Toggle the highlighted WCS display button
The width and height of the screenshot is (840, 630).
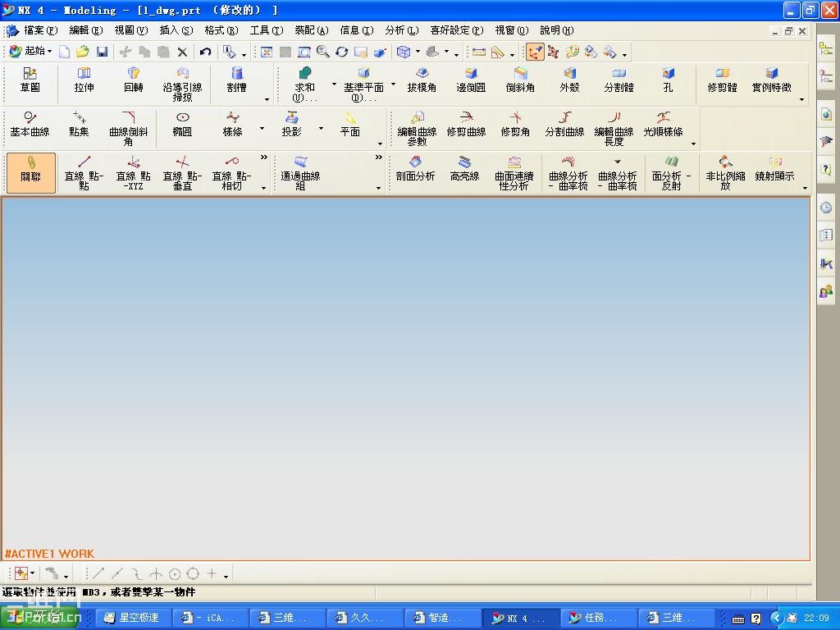(535, 52)
